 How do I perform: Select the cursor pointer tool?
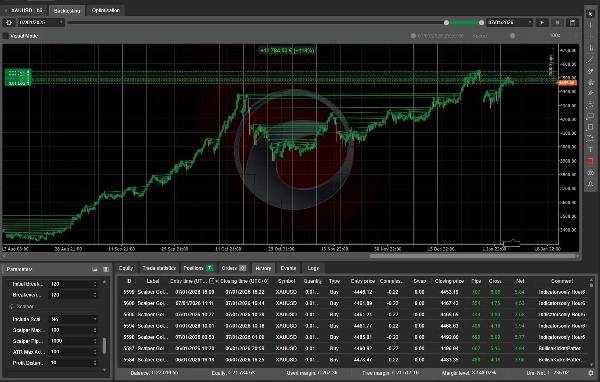[x=590, y=14]
